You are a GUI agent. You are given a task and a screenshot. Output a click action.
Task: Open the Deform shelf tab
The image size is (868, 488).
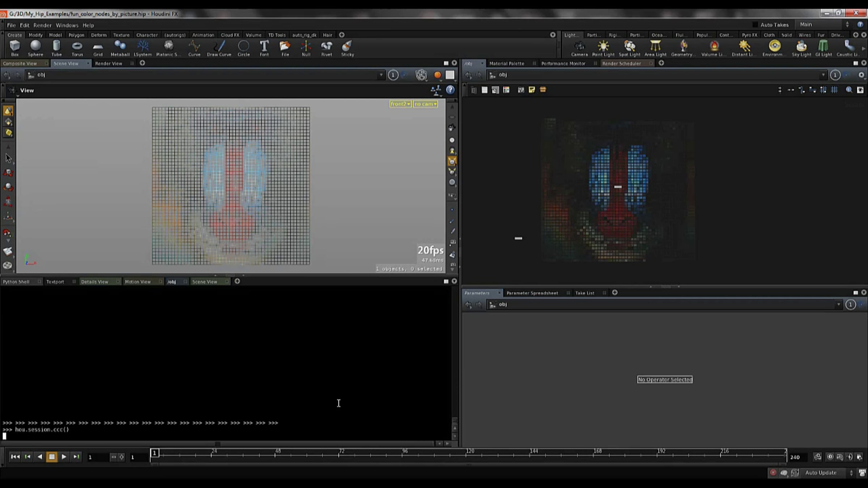tap(99, 35)
